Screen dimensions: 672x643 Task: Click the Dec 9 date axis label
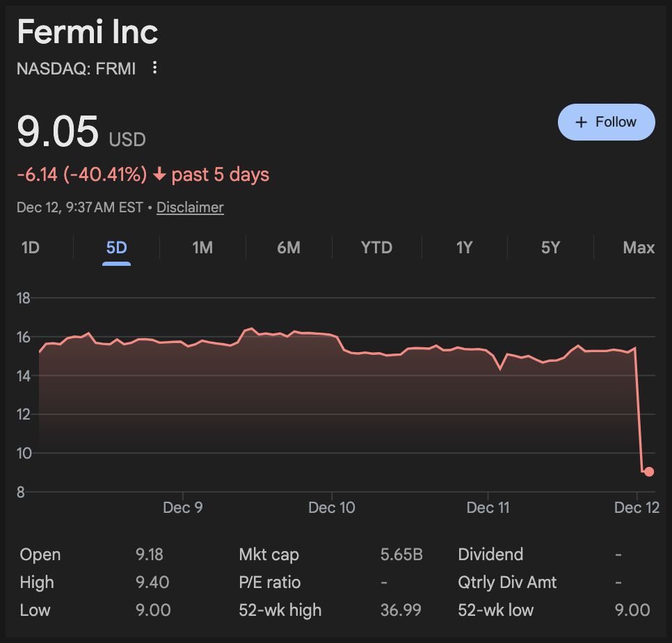pyautogui.click(x=183, y=507)
